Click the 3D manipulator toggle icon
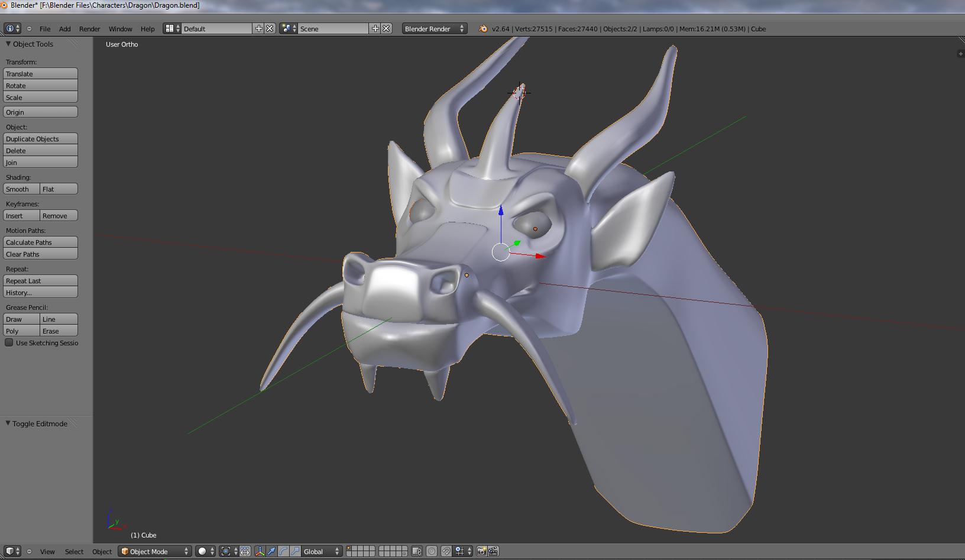This screenshot has width=965, height=560. (260, 551)
